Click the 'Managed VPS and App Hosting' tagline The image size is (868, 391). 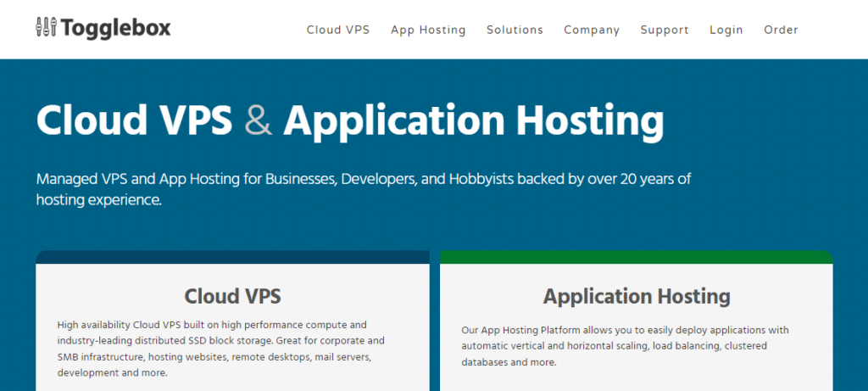(x=364, y=189)
